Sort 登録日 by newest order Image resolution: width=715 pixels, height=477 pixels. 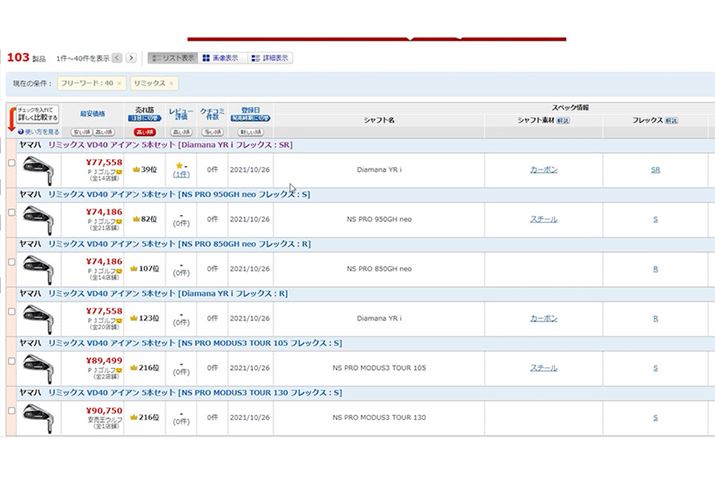(x=245, y=131)
